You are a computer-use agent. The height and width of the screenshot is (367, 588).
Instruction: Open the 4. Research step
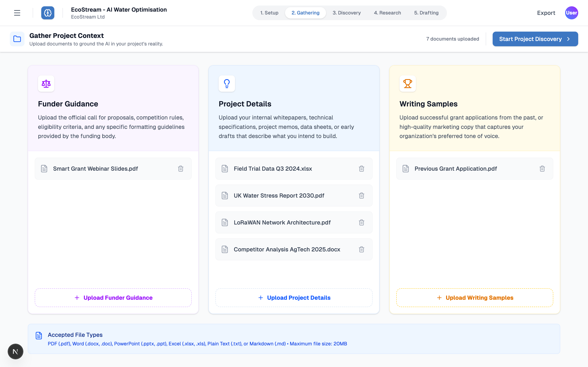387,13
